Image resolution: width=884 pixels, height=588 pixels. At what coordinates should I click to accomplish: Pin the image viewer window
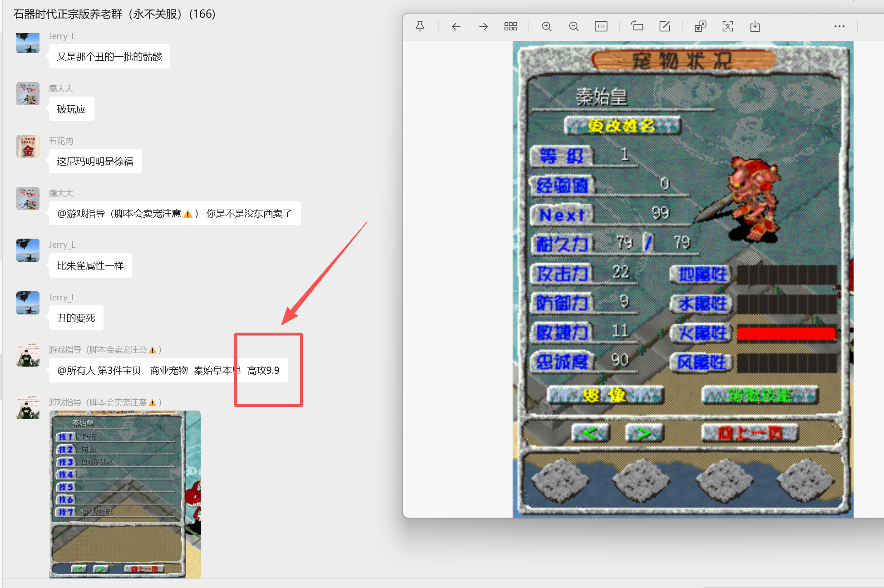pos(420,26)
